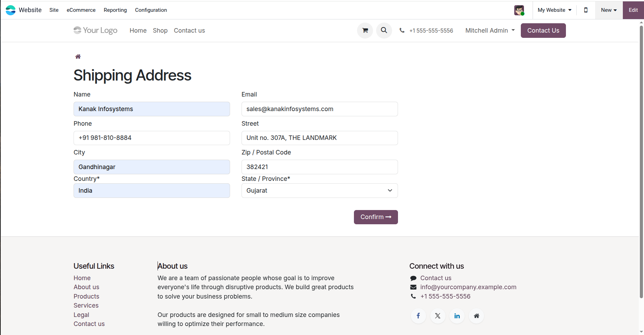Open the Mitchell Admin avatar in top bar

[x=519, y=10]
